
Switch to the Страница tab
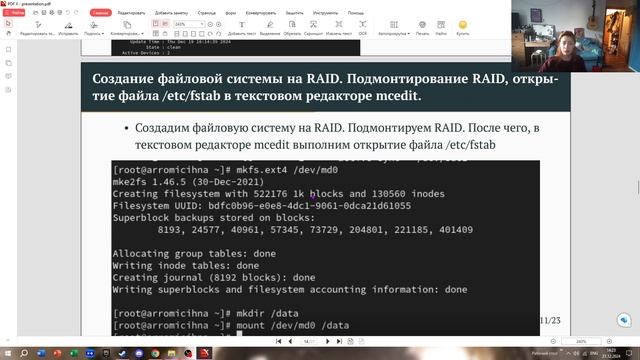pyautogui.click(x=207, y=13)
